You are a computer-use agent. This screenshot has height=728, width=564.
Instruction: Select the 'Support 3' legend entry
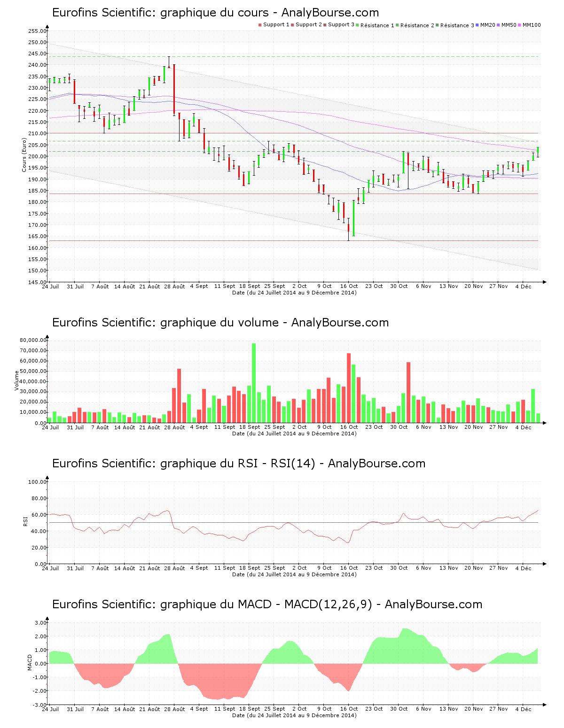(x=339, y=25)
